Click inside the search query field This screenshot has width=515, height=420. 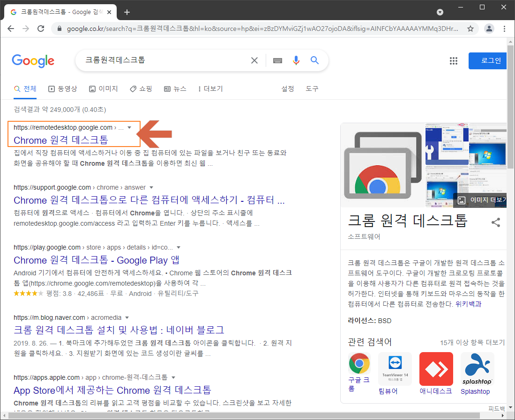click(164, 60)
